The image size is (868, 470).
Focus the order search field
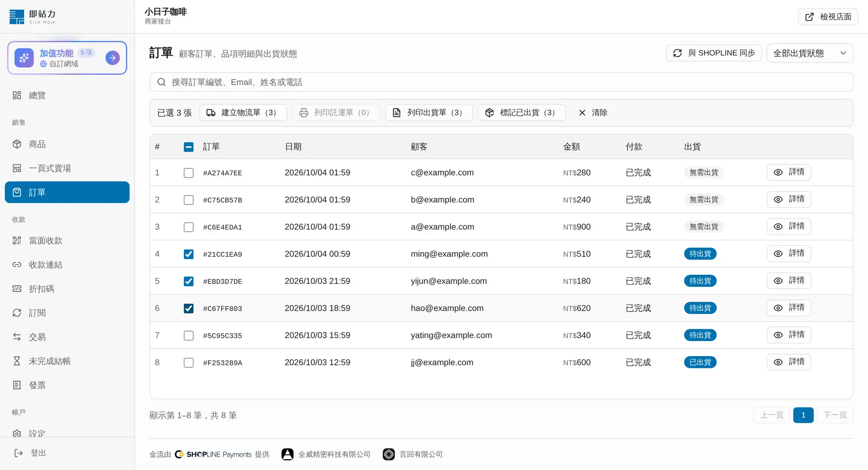pyautogui.click(x=501, y=82)
